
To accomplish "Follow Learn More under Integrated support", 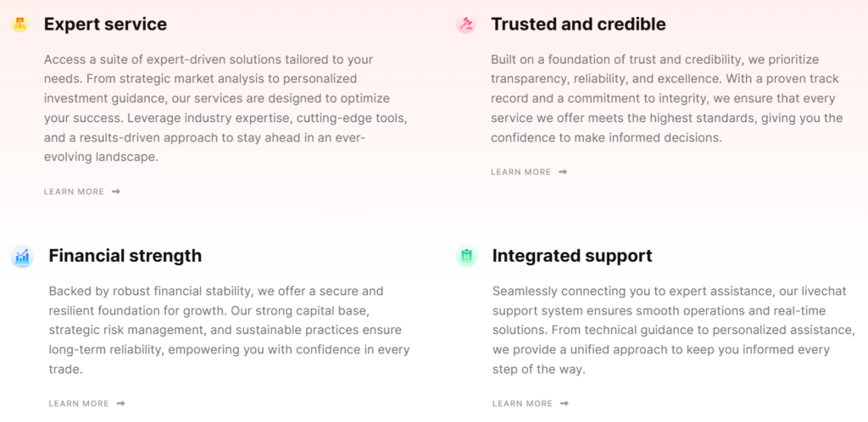I will (522, 403).
